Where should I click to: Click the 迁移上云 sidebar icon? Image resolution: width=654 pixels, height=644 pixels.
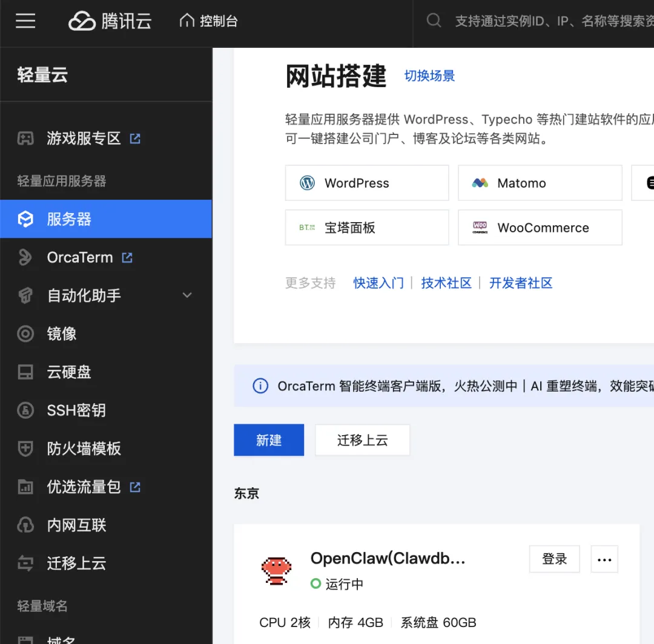[x=25, y=563]
